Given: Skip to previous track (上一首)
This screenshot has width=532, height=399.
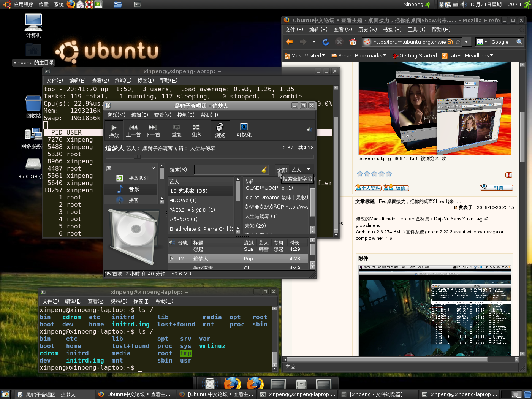Looking at the screenshot, I should coord(133,130).
